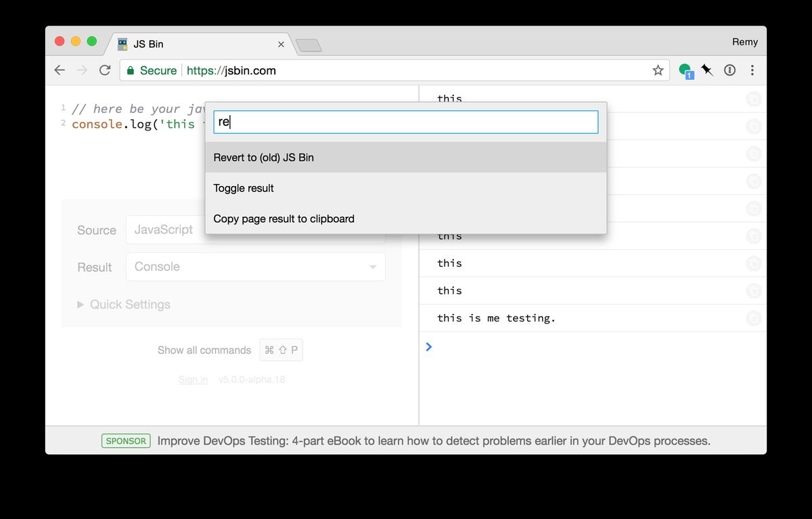This screenshot has height=519, width=812.
Task: Open the Remy profile button
Action: (x=745, y=42)
